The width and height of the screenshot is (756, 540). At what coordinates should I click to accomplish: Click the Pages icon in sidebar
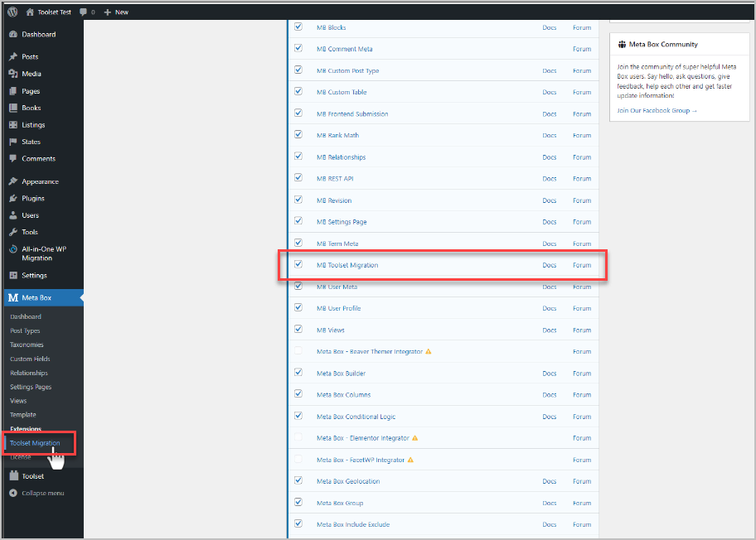tap(13, 91)
